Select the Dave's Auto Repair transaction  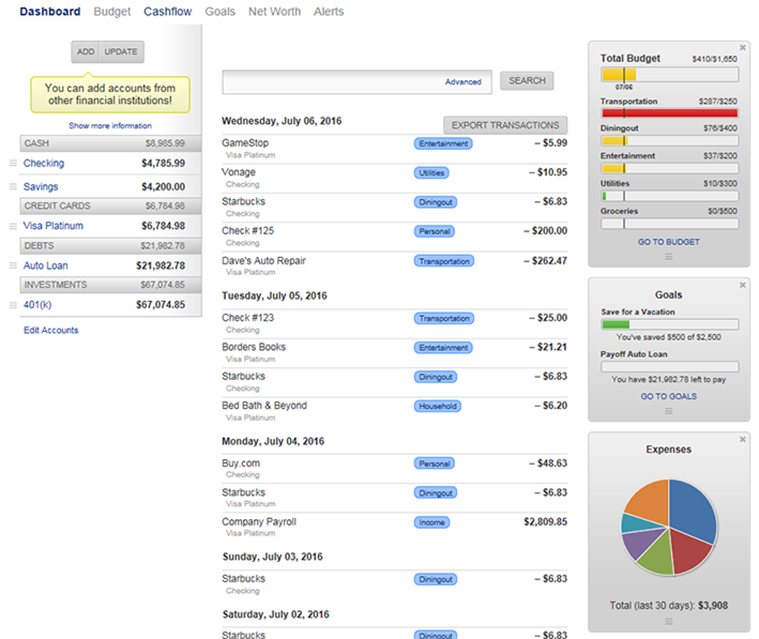(x=395, y=266)
